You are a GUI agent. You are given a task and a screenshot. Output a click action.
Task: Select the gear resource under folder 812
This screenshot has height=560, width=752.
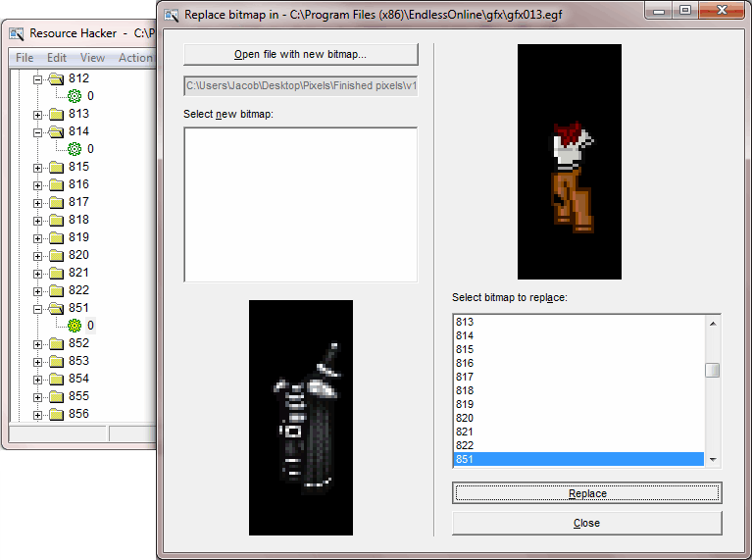coord(75,96)
